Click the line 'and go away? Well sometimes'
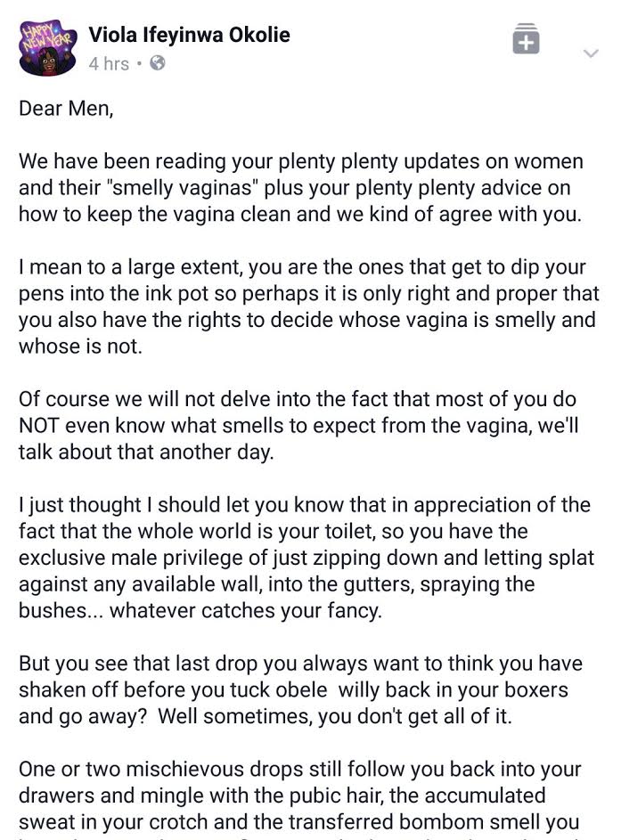621x840 pixels. pyautogui.click(x=266, y=716)
